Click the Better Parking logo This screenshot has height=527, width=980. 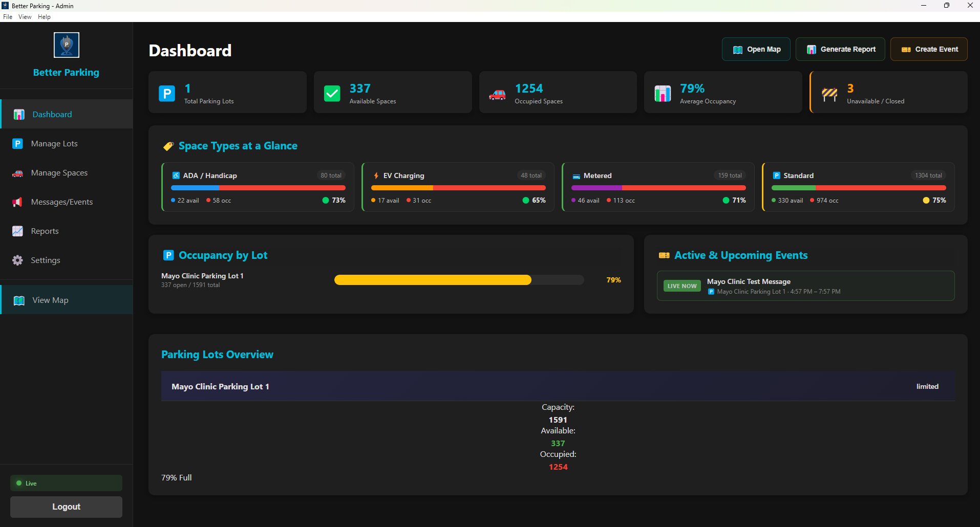[x=66, y=45]
